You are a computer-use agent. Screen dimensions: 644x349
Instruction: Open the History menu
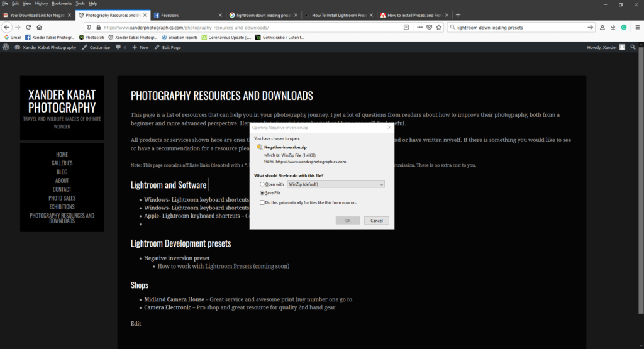pyautogui.click(x=42, y=3)
